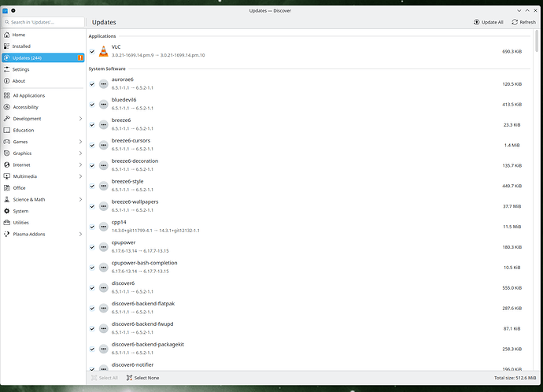This screenshot has width=543, height=392.
Task: Click the Select All button
Action: coord(105,378)
